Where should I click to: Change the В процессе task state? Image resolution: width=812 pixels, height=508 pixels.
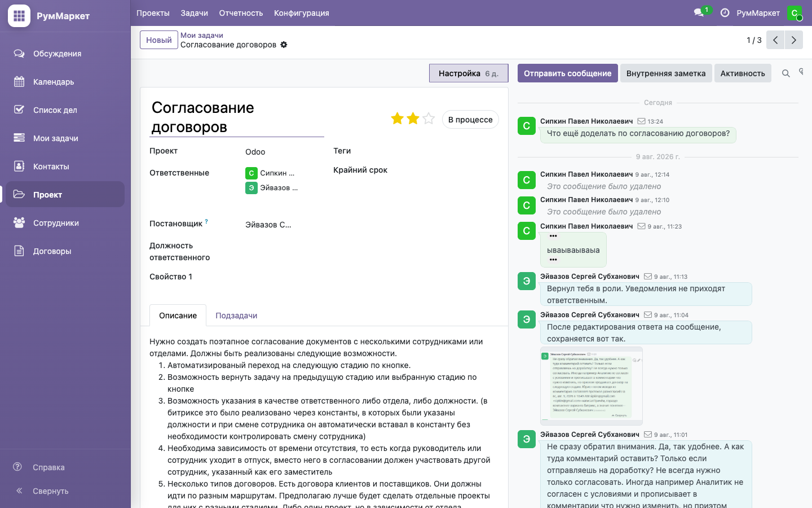pyautogui.click(x=470, y=120)
